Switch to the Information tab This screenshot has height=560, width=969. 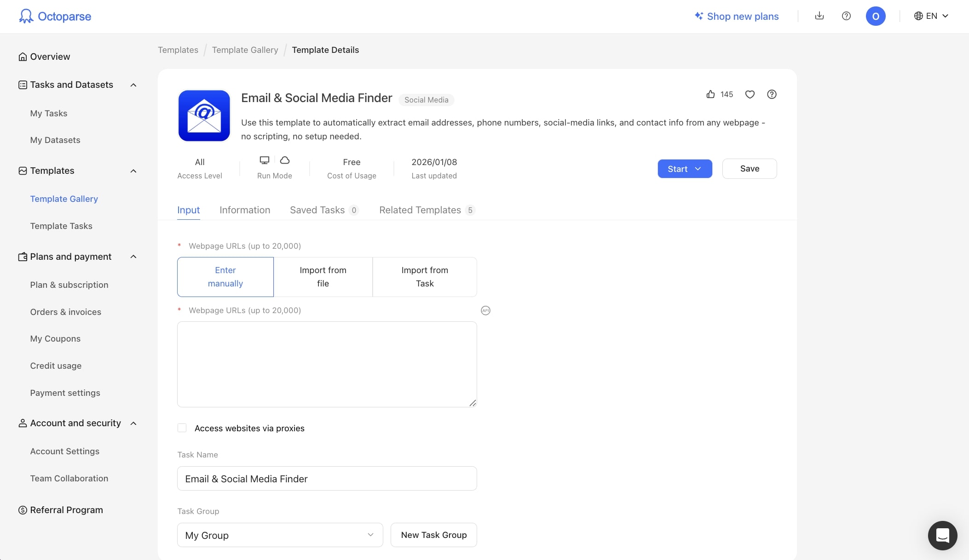245,210
